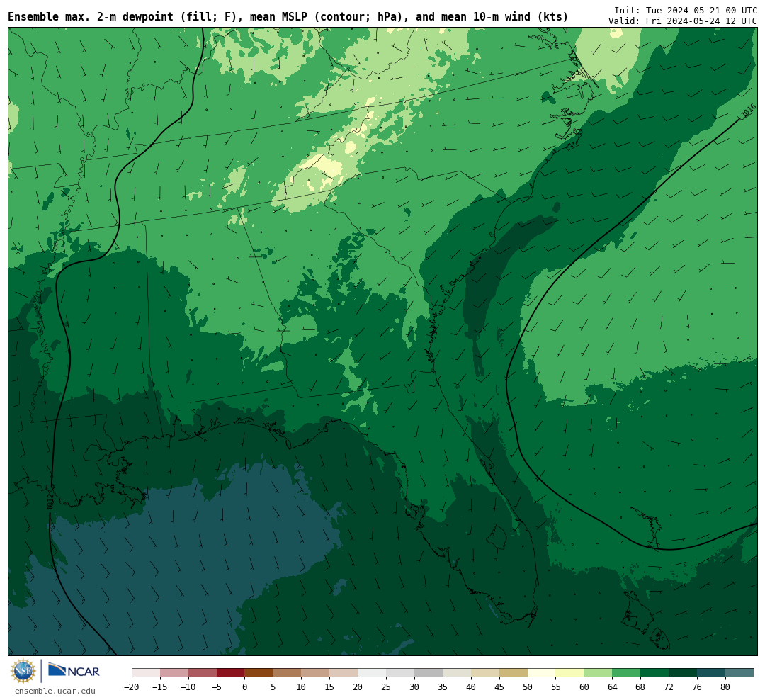Screen dimensions: 765x700
Task: Pick the 15 to 20 pale tan swatch
Action: coord(344,673)
